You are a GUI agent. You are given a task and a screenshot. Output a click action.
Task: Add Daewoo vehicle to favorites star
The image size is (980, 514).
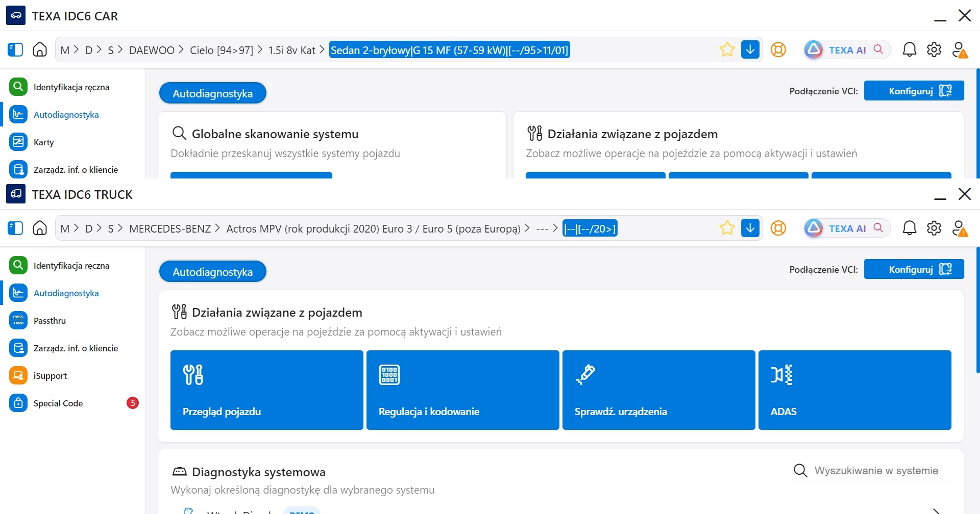727,49
